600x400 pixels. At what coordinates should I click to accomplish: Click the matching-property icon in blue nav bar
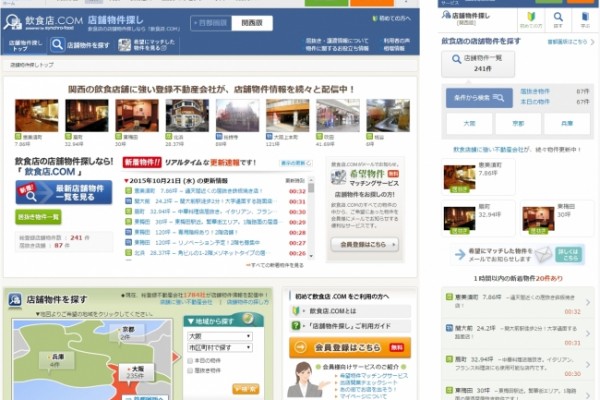click(x=124, y=45)
